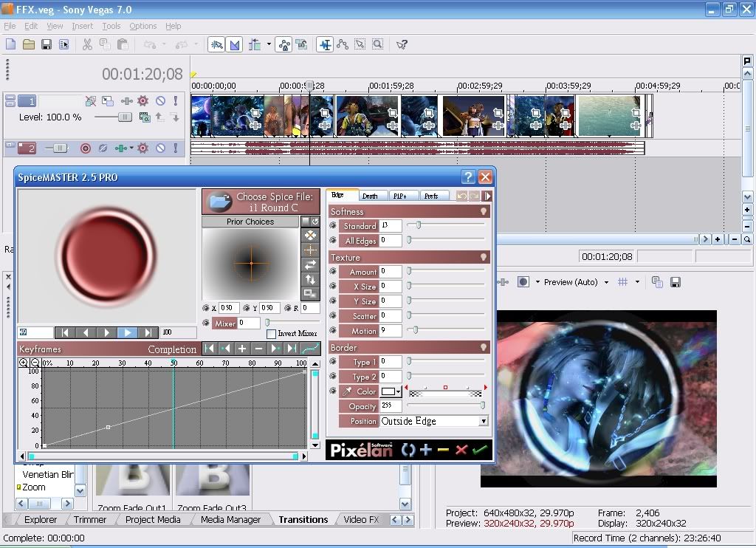Open the Position dropdown showing Outside Edge
756x548 pixels.
point(484,421)
